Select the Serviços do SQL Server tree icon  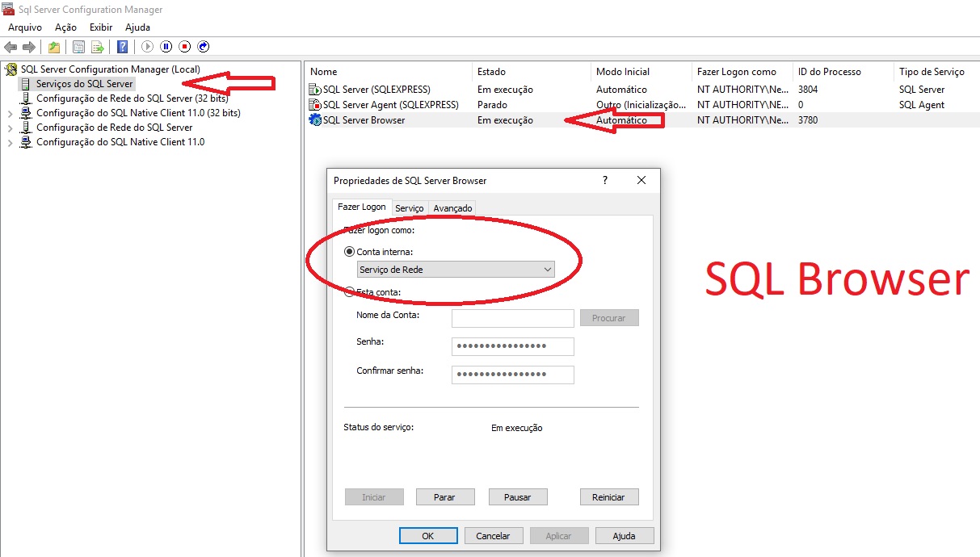(x=26, y=84)
